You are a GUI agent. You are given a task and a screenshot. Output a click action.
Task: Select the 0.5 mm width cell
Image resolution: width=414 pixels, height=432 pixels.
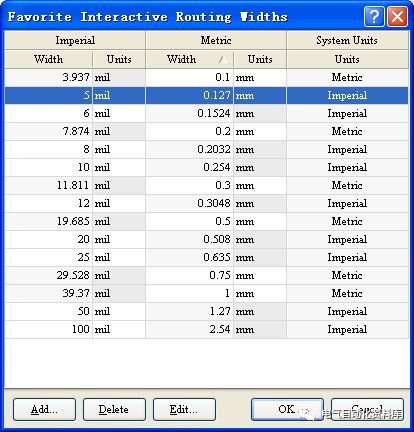pyautogui.click(x=189, y=221)
